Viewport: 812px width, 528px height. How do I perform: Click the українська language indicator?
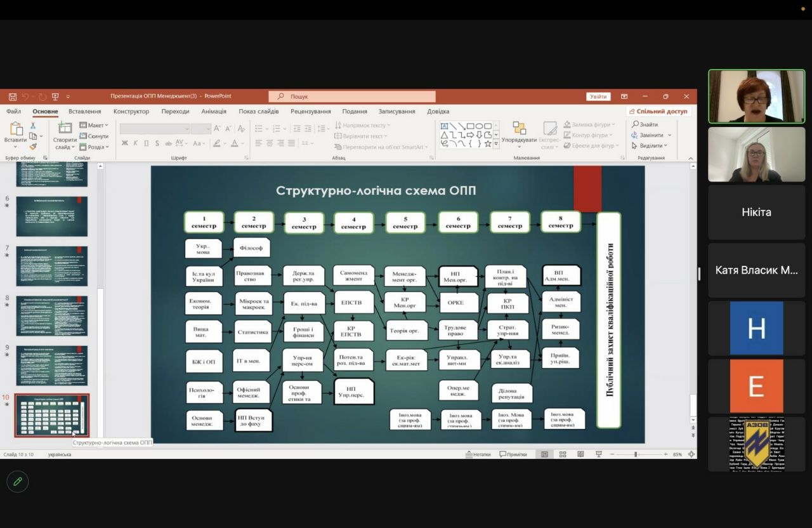click(60, 454)
